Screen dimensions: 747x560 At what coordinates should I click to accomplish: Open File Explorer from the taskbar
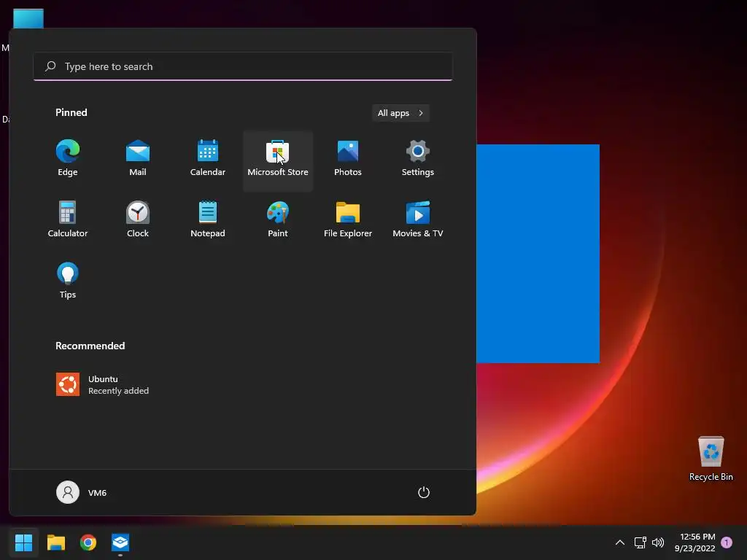click(x=56, y=542)
